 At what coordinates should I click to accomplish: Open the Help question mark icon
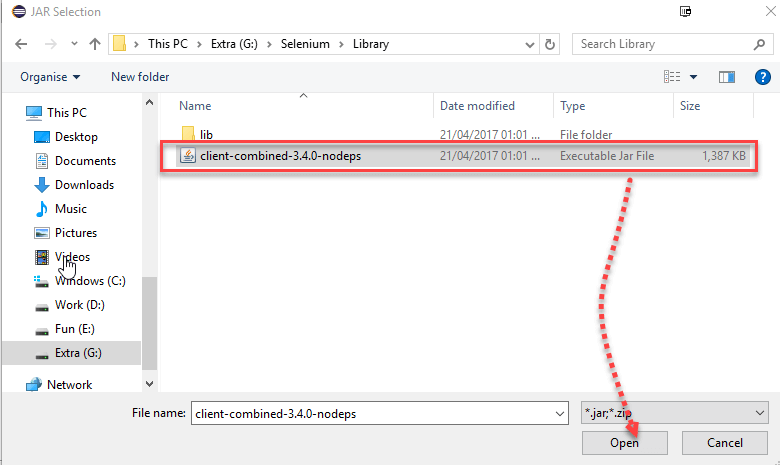(760, 77)
